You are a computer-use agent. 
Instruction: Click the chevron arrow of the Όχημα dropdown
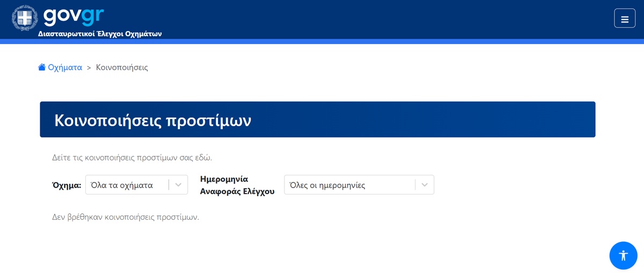coord(178,185)
